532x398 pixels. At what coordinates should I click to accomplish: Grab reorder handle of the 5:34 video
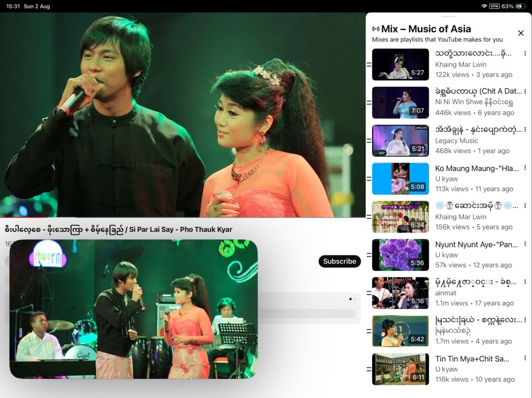(369, 217)
